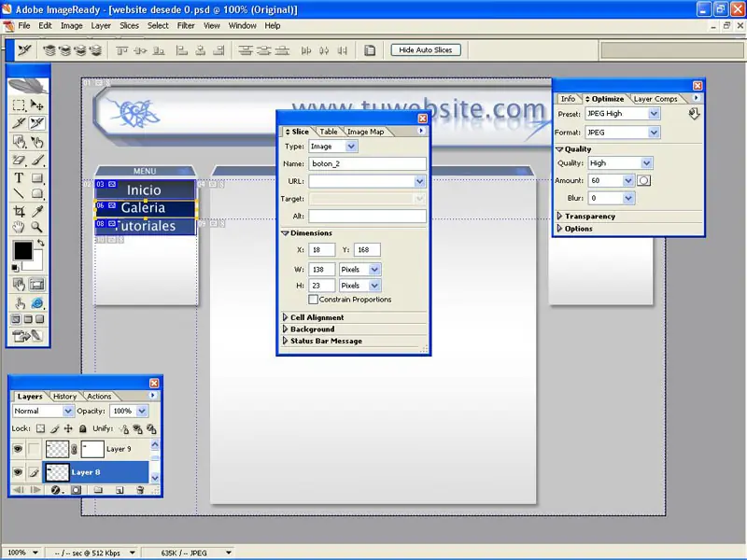The width and height of the screenshot is (747, 560).
Task: Click the delete layer trash icon
Action: (140, 490)
